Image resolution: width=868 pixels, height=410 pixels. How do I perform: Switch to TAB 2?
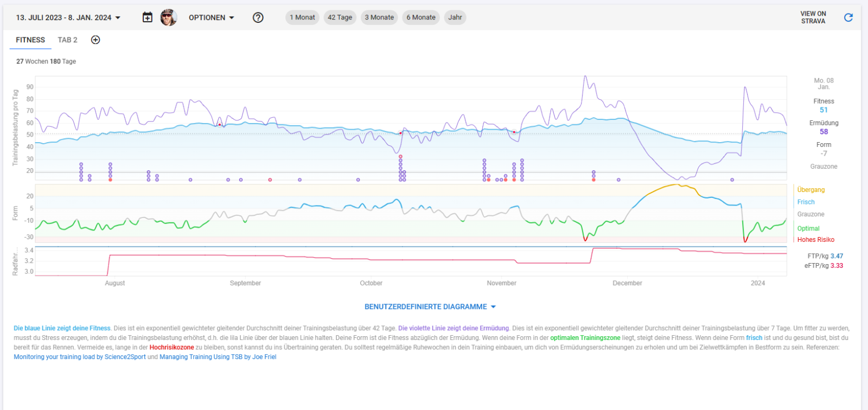[68, 40]
